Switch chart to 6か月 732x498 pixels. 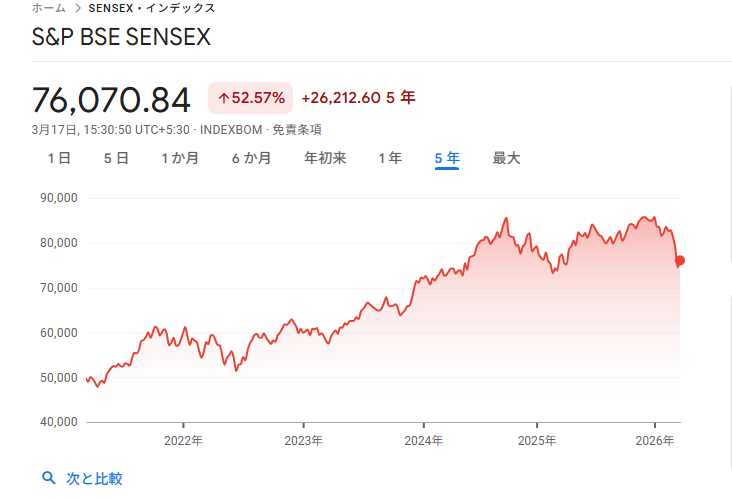(x=251, y=158)
